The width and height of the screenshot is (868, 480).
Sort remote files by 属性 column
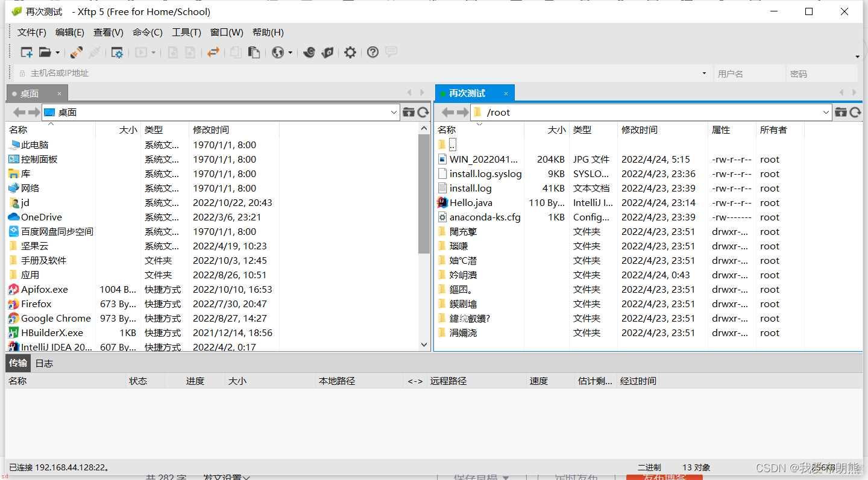(x=732, y=129)
